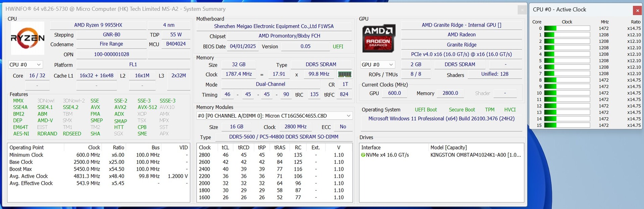644x209 pixels.
Task: Click the GPU memory '2 GB' field
Action: pyautogui.click(x=416, y=65)
